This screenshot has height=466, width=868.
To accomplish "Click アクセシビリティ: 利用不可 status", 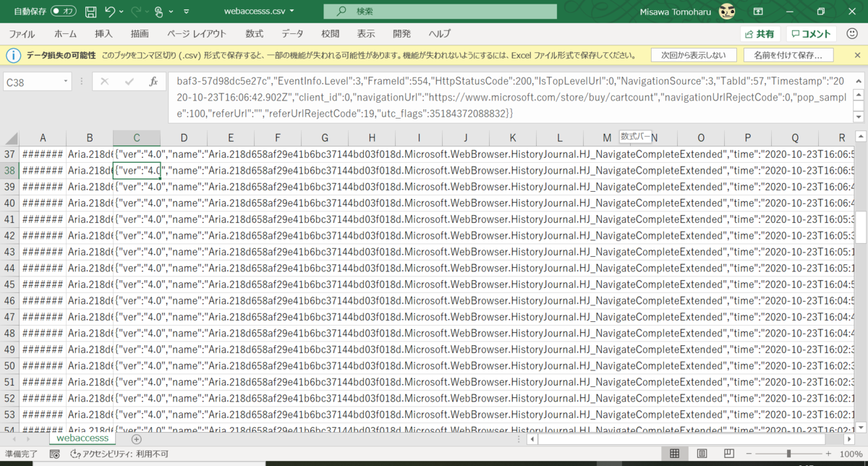I will pyautogui.click(x=119, y=454).
